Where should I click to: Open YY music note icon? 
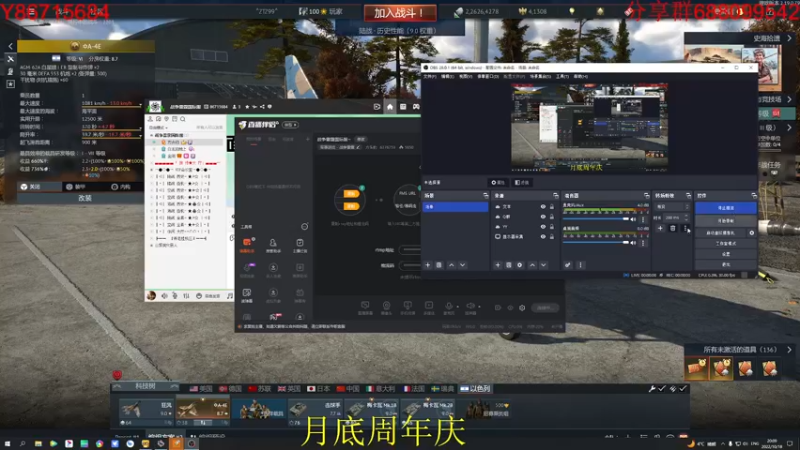230,295
